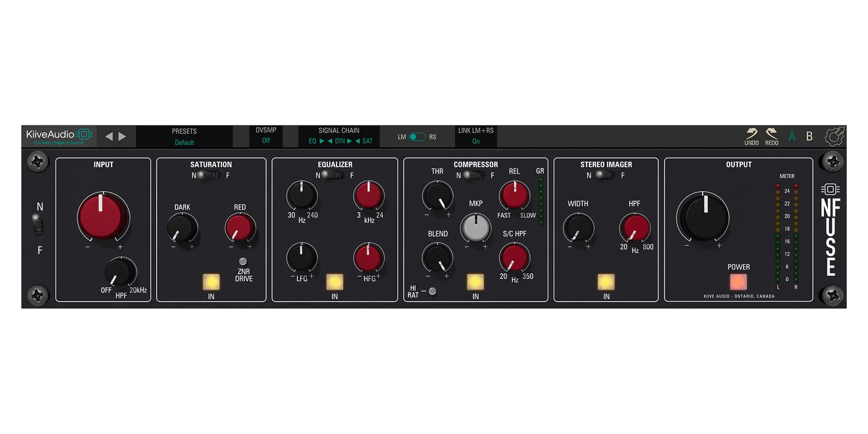
Task: Open settings via the gear icon
Action: [834, 136]
